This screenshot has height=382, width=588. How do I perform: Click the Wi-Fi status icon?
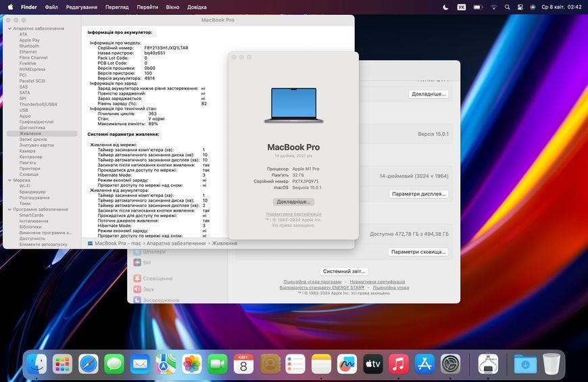point(494,7)
